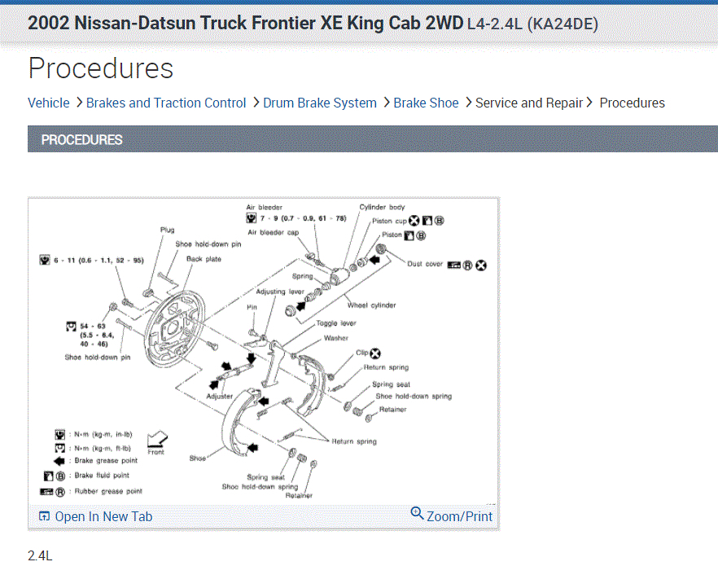Viewport: 718px width, 588px height.
Task: Click the Open In New Tab icon
Action: pos(44,516)
